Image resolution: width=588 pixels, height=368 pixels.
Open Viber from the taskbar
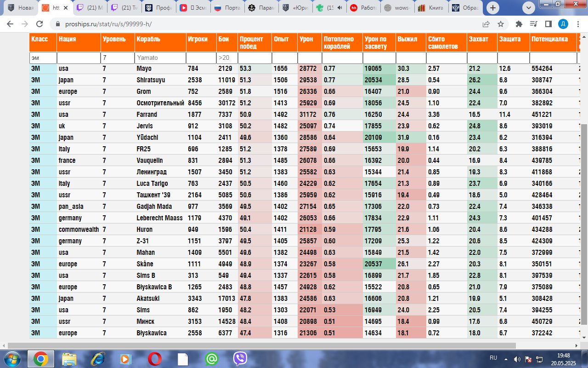[240, 358]
